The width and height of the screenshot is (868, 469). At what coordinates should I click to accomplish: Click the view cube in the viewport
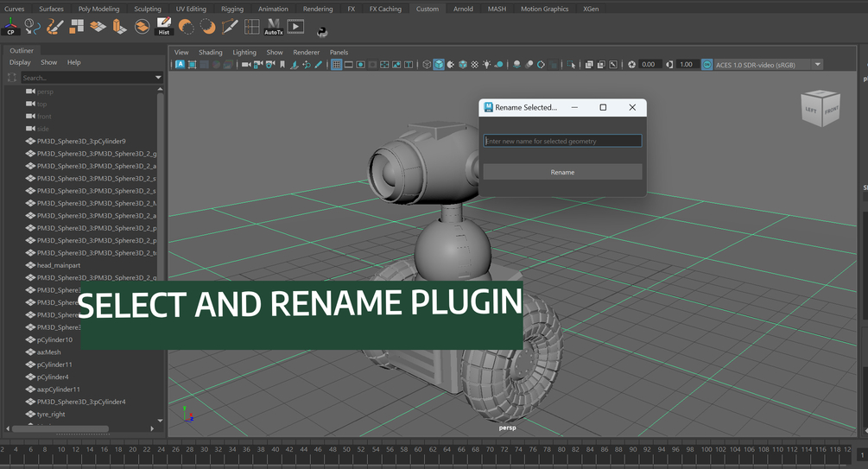(820, 109)
